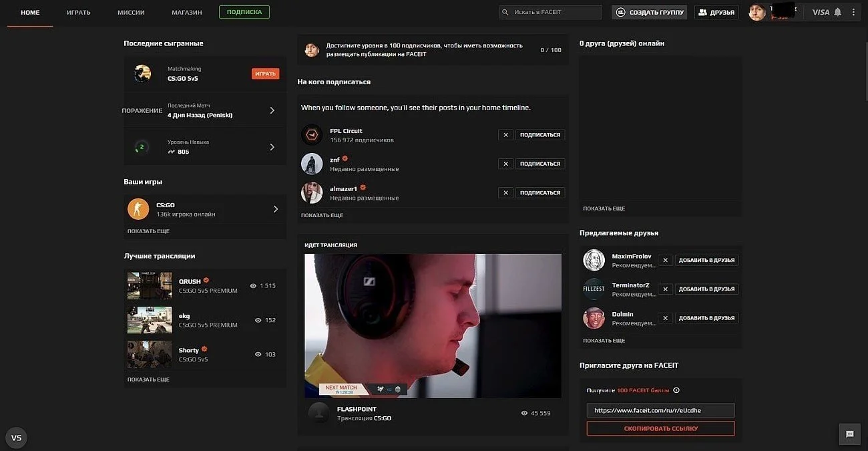
Task: Show more accounts to follow
Action: click(x=322, y=215)
